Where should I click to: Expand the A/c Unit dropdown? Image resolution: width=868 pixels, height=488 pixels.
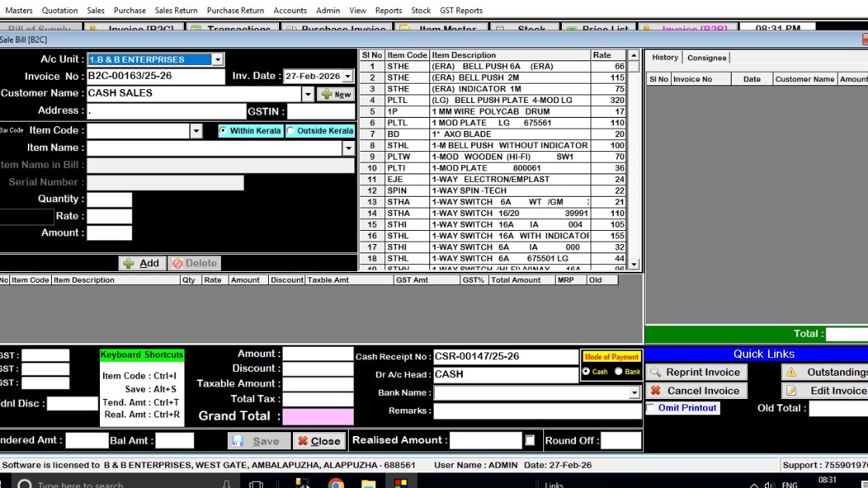(x=218, y=60)
